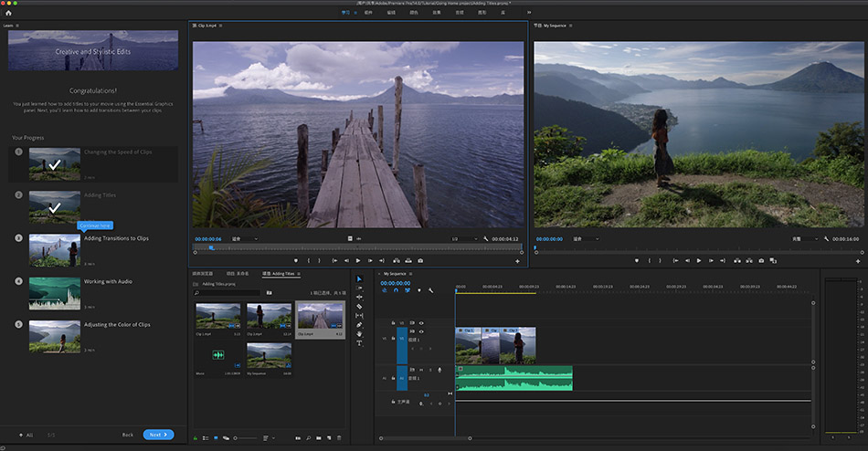Step forward one frame in Source monitor
The width and height of the screenshot is (868, 451).
pyautogui.click(x=370, y=260)
